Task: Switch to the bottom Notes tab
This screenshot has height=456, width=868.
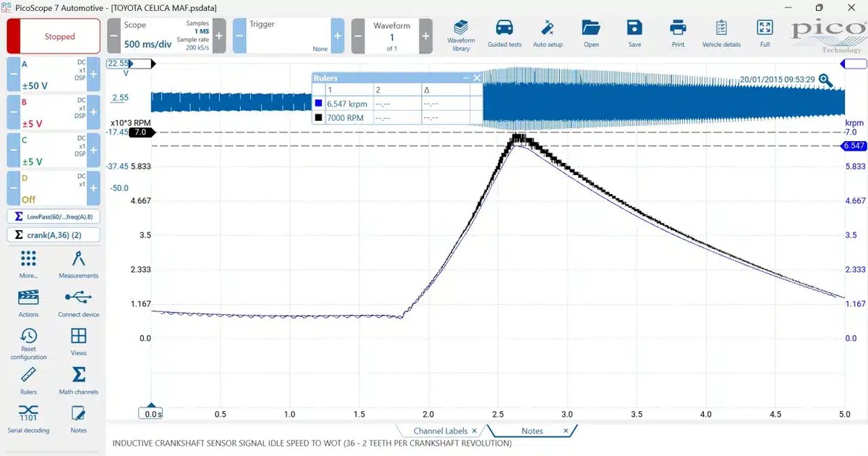Action: 532,431
